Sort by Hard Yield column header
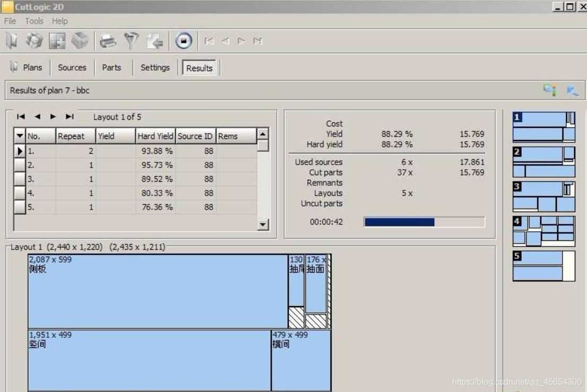This screenshot has height=392, width=587. [155, 136]
